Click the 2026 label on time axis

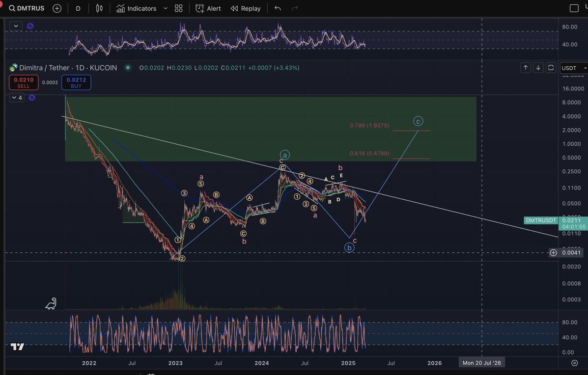pyautogui.click(x=434, y=363)
